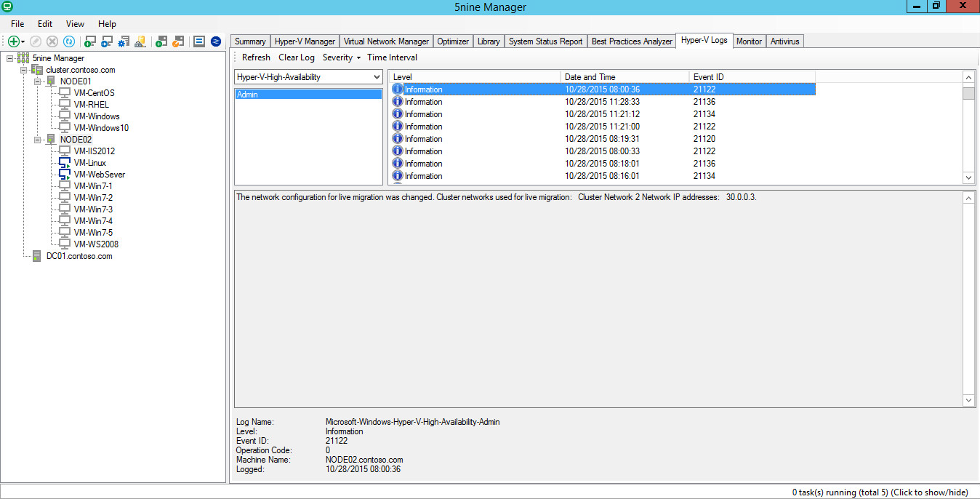Select VM-IIS2012 in the tree
Viewport: 980px width, 499px height.
(95, 151)
